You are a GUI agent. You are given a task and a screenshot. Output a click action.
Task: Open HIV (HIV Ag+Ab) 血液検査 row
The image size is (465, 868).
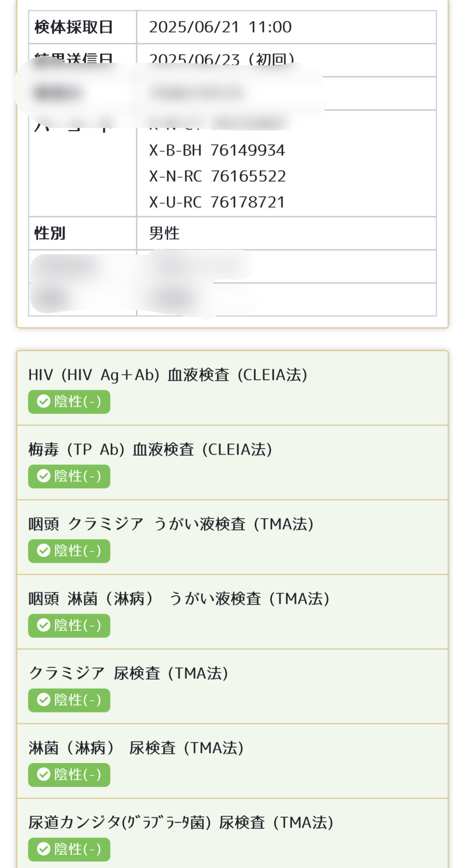[x=233, y=388]
